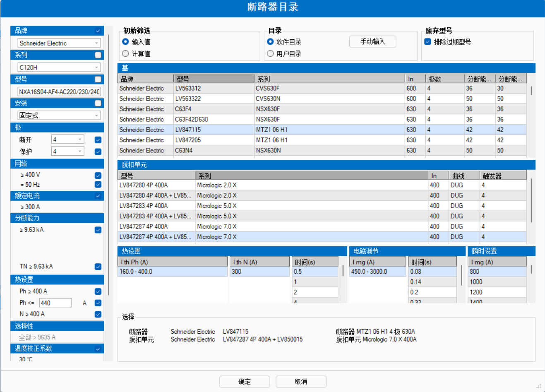Cancel with the 取消 button
The width and height of the screenshot is (545, 392).
click(x=301, y=382)
